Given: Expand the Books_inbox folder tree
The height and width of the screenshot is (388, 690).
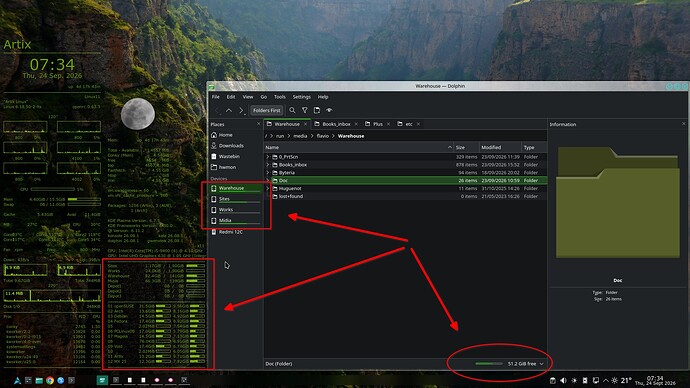Looking at the screenshot, I should point(268,165).
